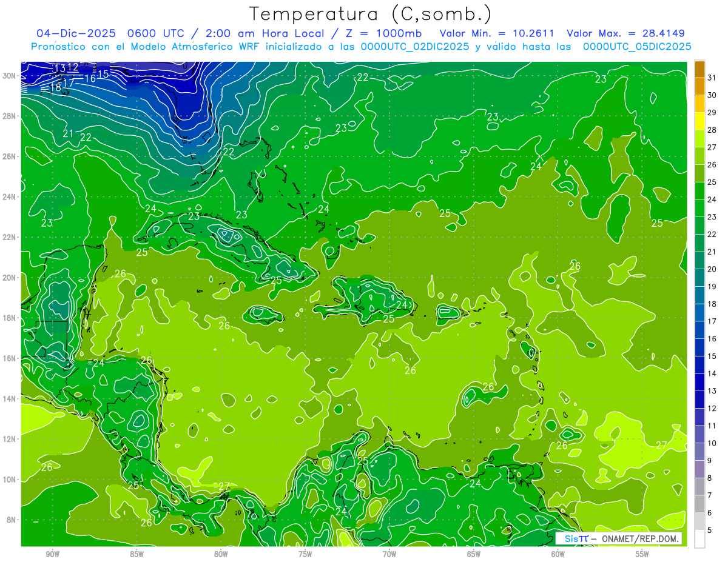Screen dimensions: 728x562
Task: Click the "60W" longitude axis label
Action: point(559,554)
